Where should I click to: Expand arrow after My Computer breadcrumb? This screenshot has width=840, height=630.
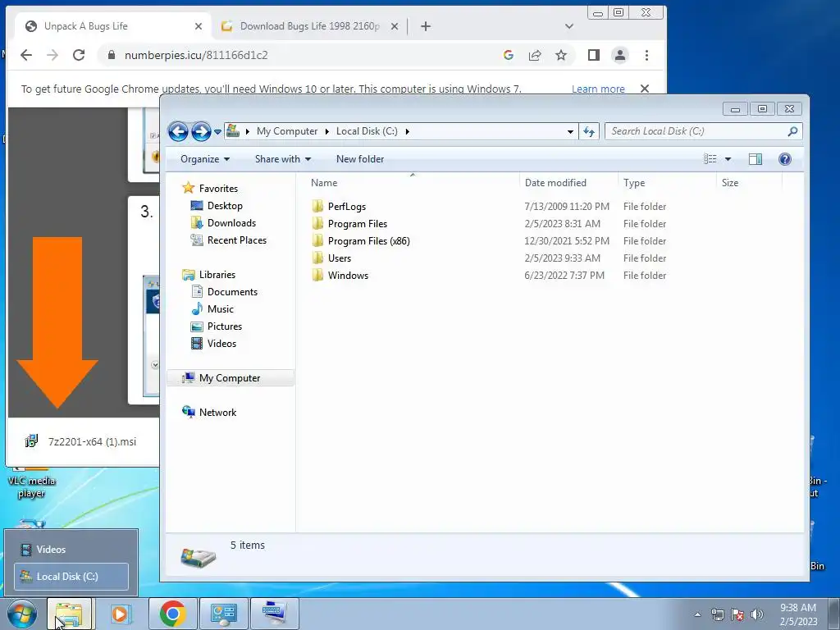tap(326, 131)
